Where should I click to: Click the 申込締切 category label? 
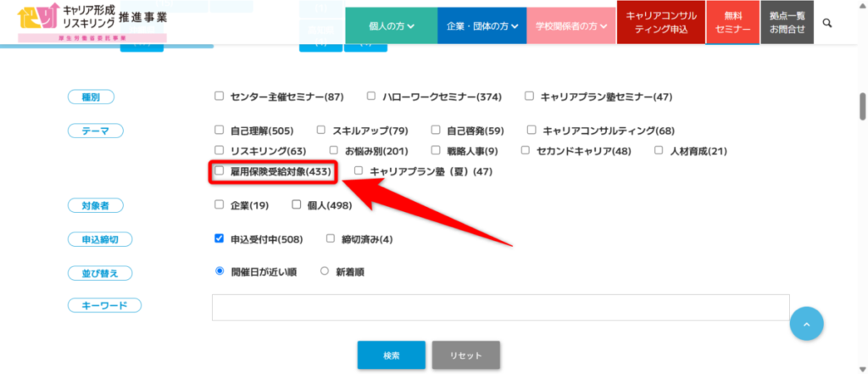pyautogui.click(x=100, y=239)
